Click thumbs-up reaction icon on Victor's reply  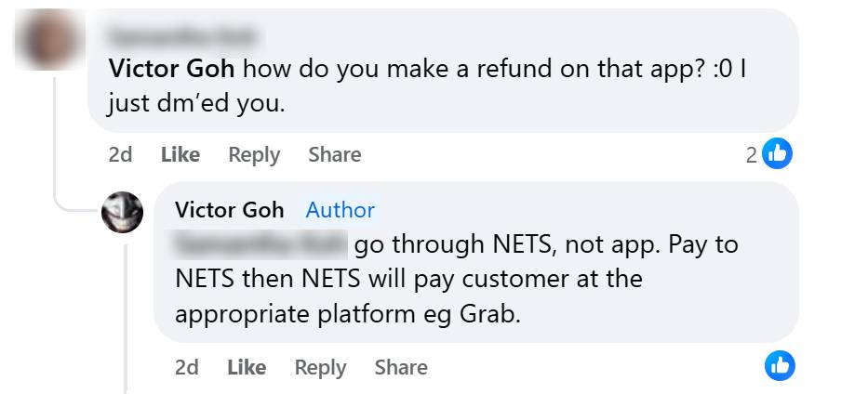tap(780, 366)
